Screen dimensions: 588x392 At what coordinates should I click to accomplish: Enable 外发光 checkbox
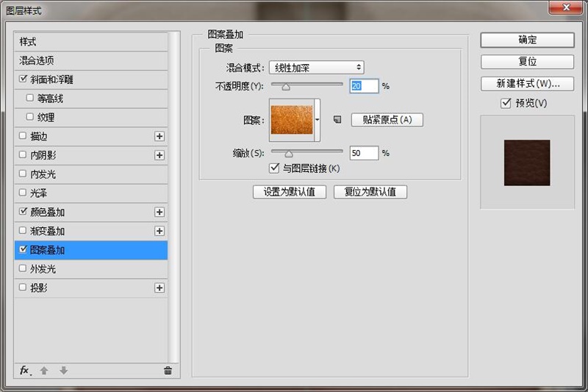pos(23,268)
